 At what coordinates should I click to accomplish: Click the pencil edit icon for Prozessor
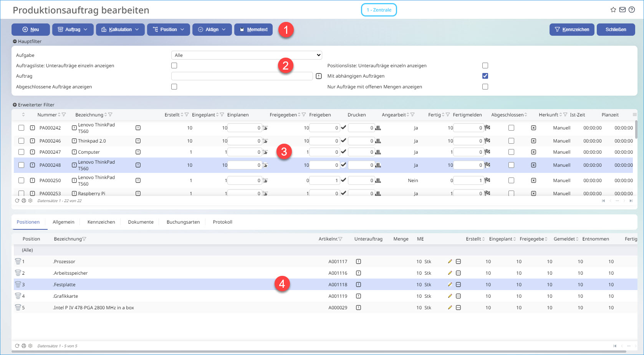coord(450,262)
